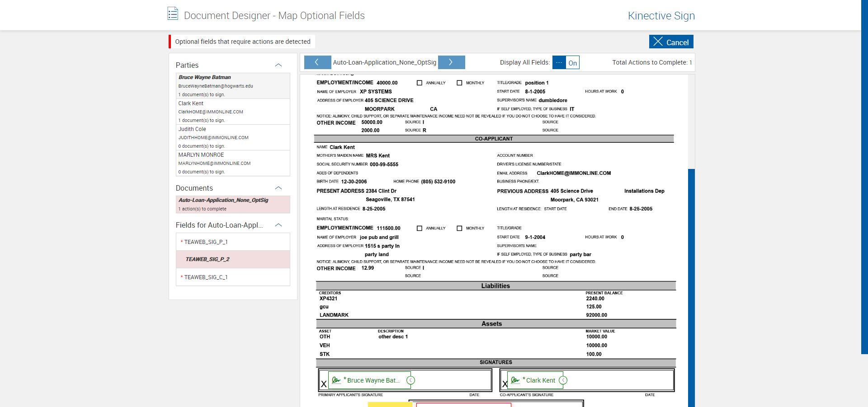Viewport: 868px width, 407px height.
Task: Click the X icon on Cancel button
Action: click(x=658, y=42)
